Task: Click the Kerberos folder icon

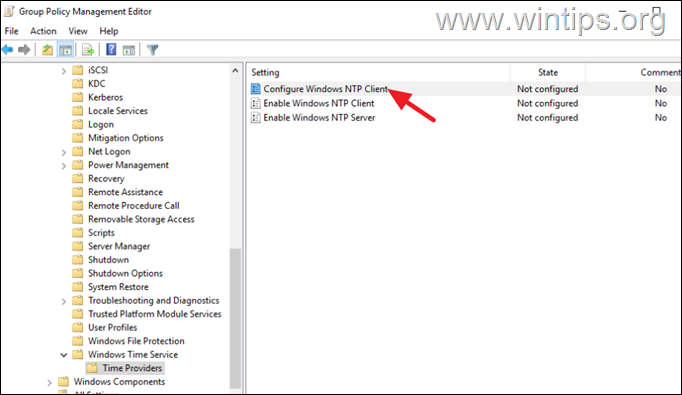Action: (x=77, y=97)
